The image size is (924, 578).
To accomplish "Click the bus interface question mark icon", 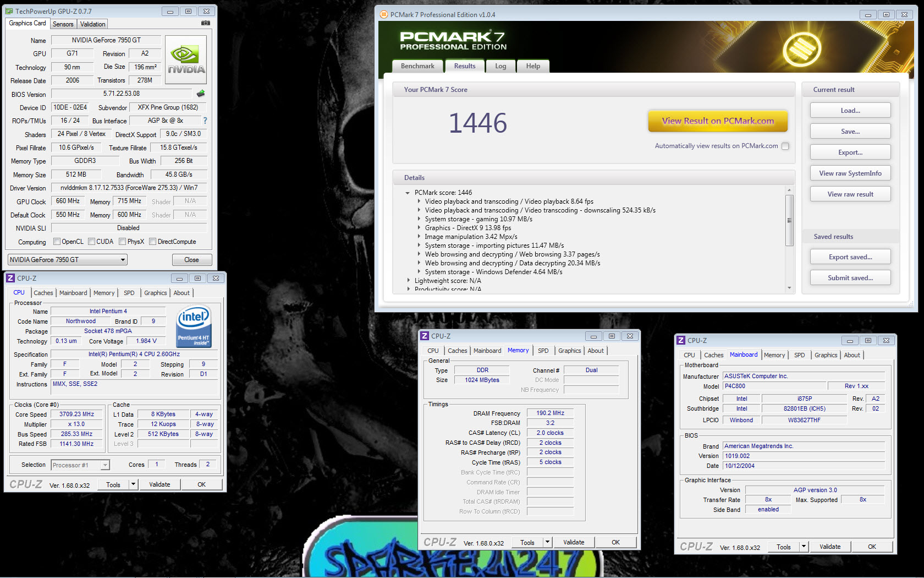I will [205, 121].
